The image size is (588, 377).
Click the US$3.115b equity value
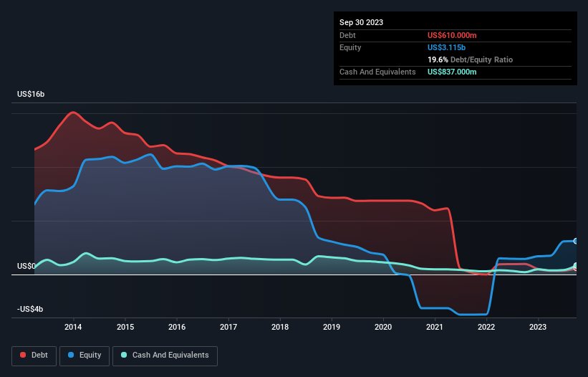click(x=446, y=47)
